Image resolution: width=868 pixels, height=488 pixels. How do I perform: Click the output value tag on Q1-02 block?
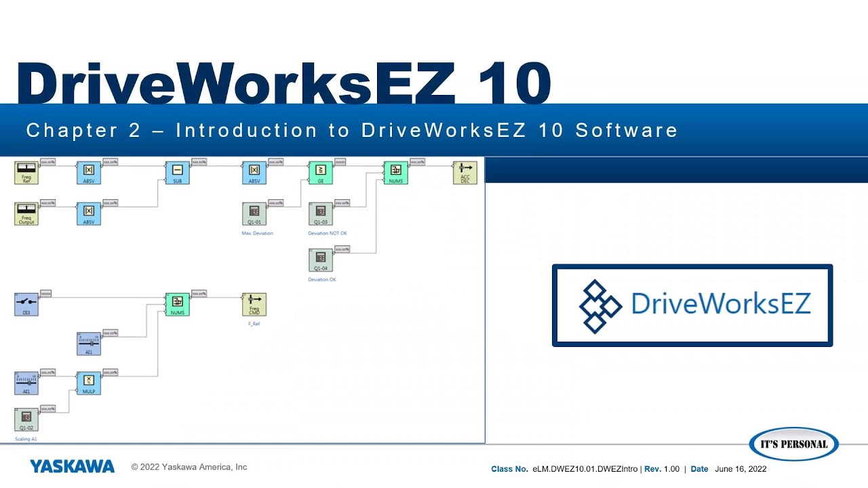(48, 409)
